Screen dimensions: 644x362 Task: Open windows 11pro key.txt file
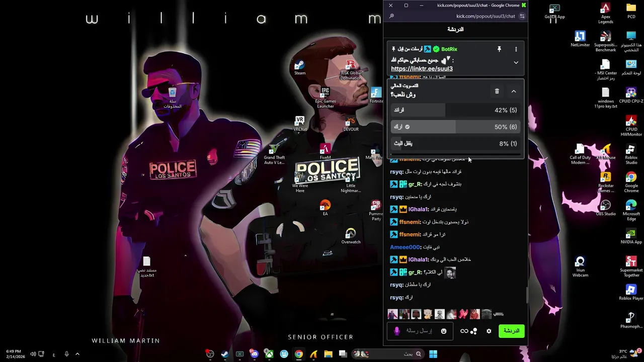(605, 98)
